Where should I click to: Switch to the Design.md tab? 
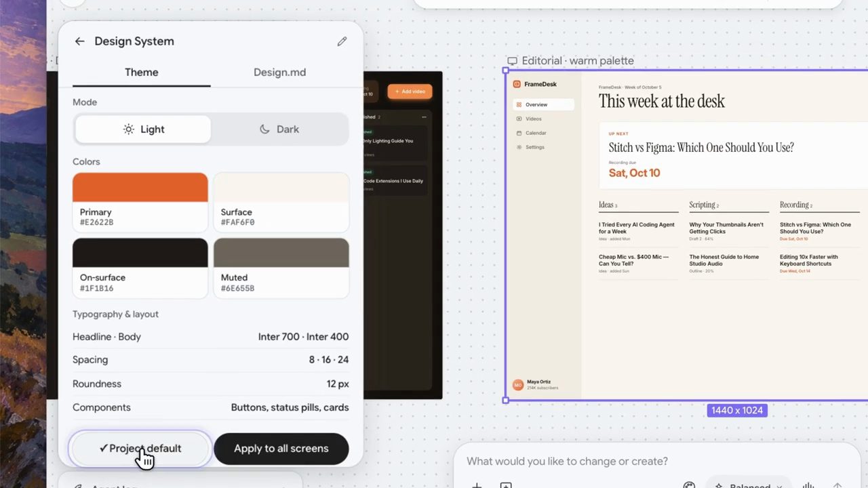[280, 73]
